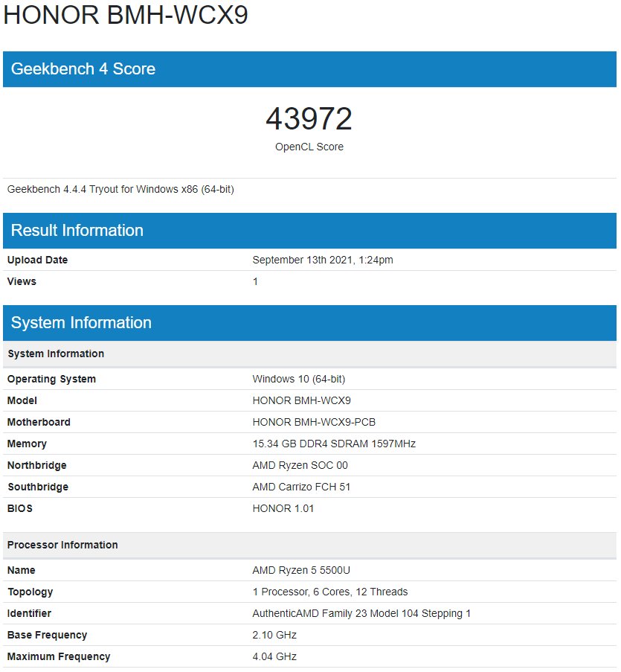The width and height of the screenshot is (621, 672).
Task: Click the BIOS label
Action: 20,508
